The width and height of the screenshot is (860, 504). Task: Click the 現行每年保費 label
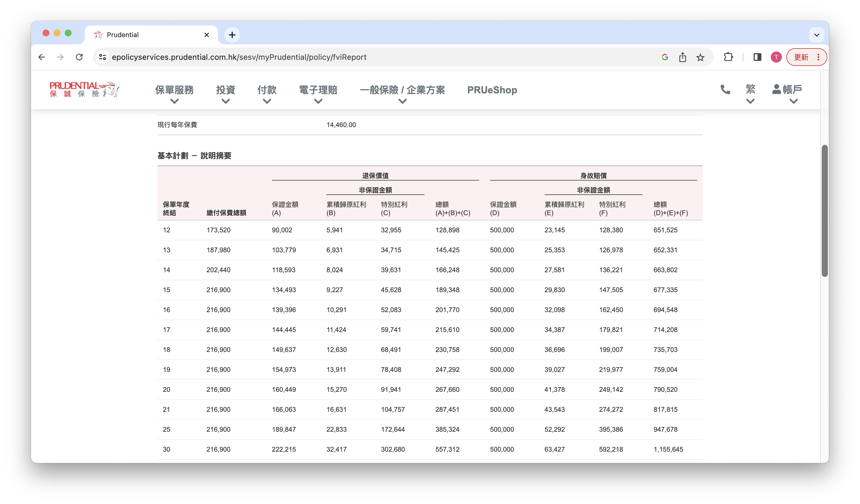[x=177, y=125]
